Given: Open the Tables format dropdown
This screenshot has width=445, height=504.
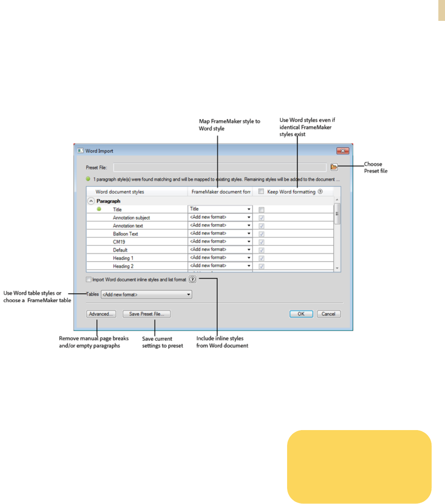Looking at the screenshot, I should click(146, 294).
